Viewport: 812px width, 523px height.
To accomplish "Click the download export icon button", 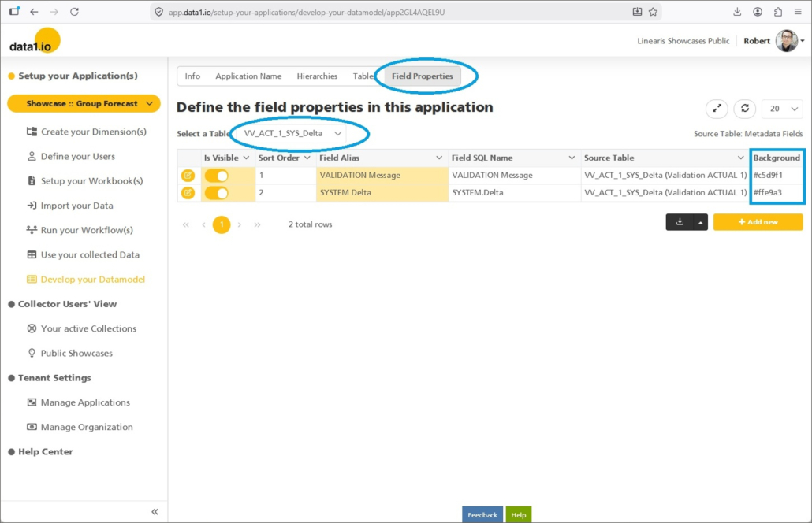I will tap(679, 223).
